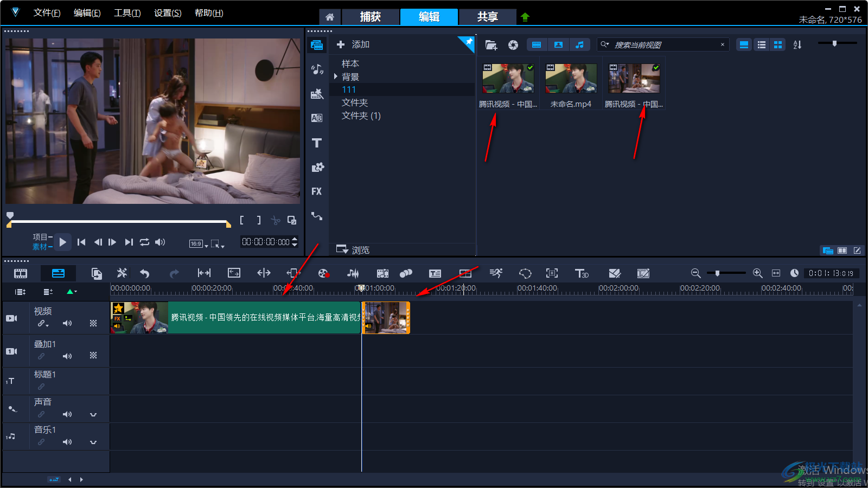Open the FX filter library icon

click(317, 191)
